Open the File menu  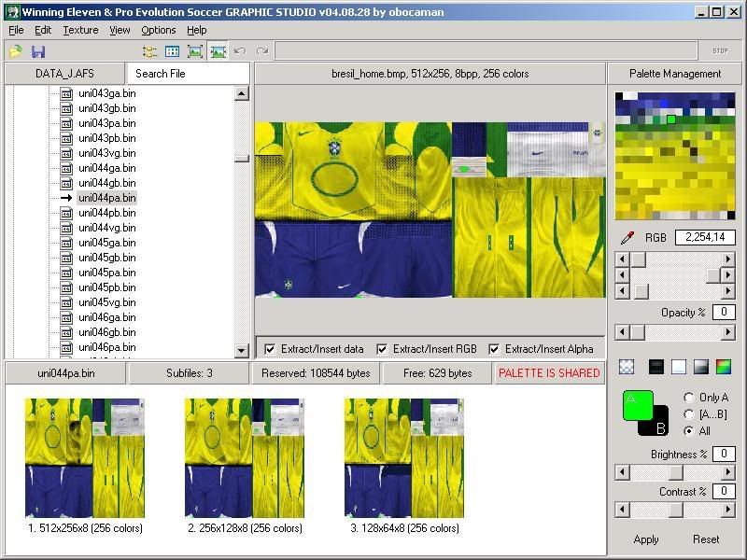pos(16,30)
